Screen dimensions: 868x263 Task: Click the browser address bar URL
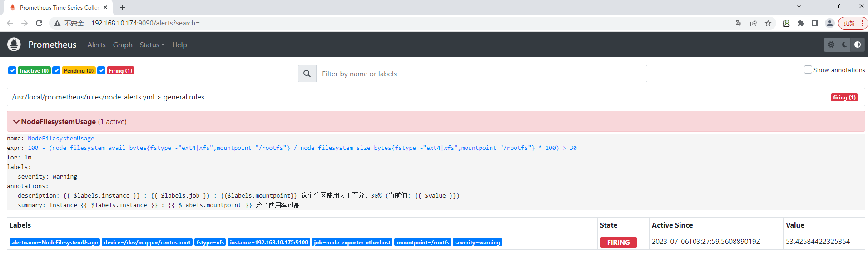[145, 23]
